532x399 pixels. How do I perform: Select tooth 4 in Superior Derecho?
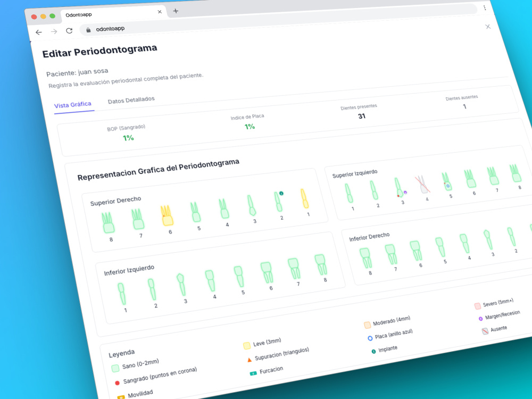[x=223, y=209]
